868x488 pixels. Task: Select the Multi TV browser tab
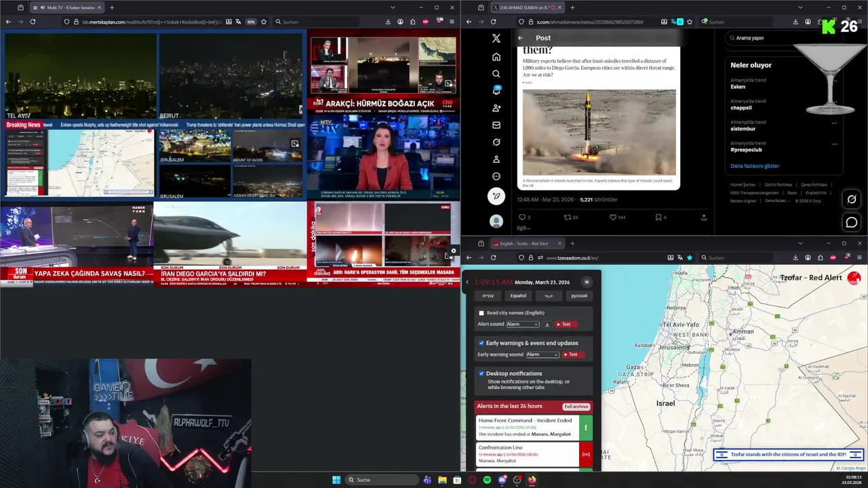point(66,7)
